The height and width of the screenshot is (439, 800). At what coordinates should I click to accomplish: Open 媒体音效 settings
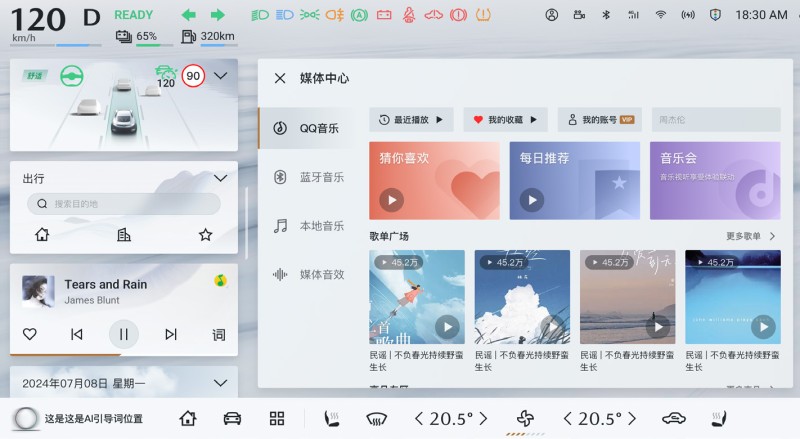[307, 275]
